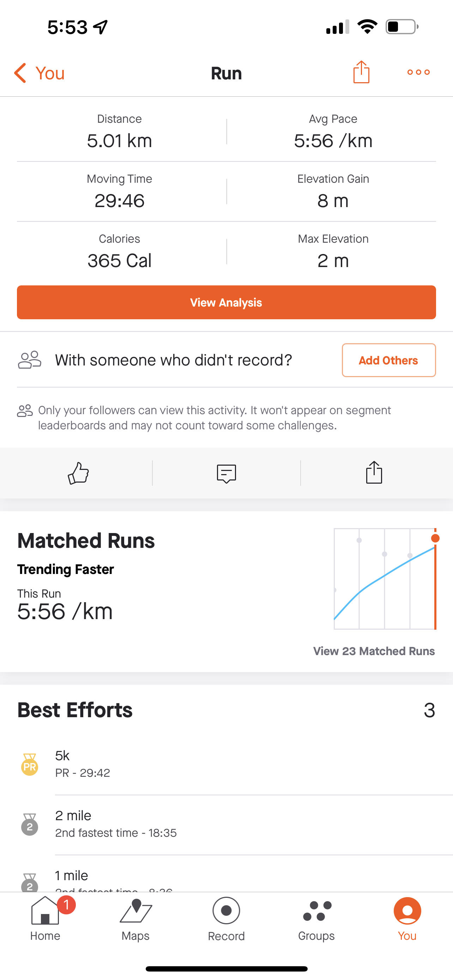Open View 23 Matched Runs link
The width and height of the screenshot is (453, 980).
point(374,651)
